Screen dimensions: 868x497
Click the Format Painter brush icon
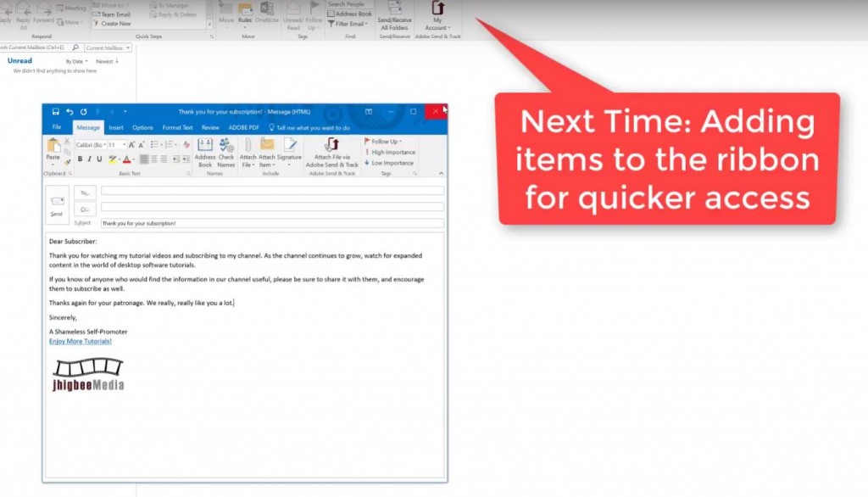(67, 162)
